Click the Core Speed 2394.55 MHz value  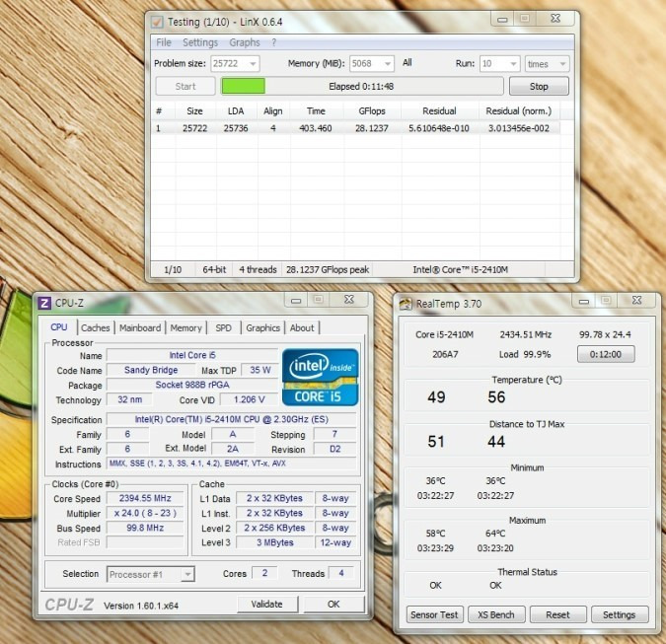coord(145,498)
